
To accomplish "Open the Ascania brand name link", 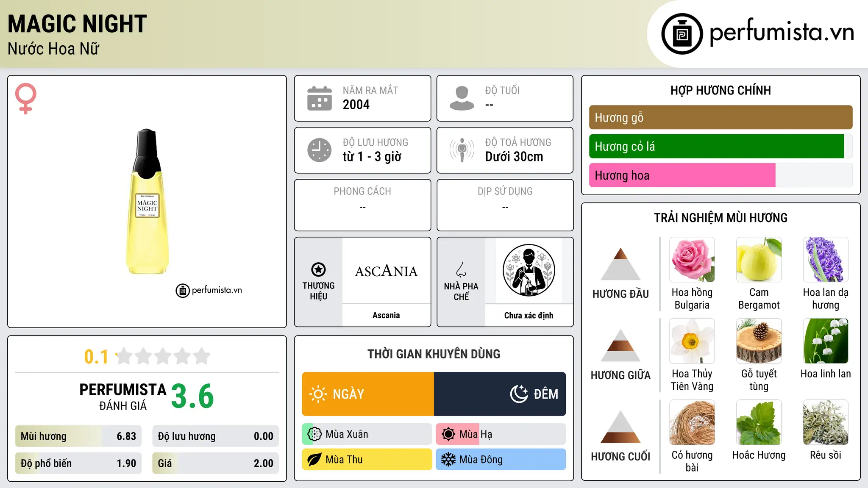I will 386,315.
